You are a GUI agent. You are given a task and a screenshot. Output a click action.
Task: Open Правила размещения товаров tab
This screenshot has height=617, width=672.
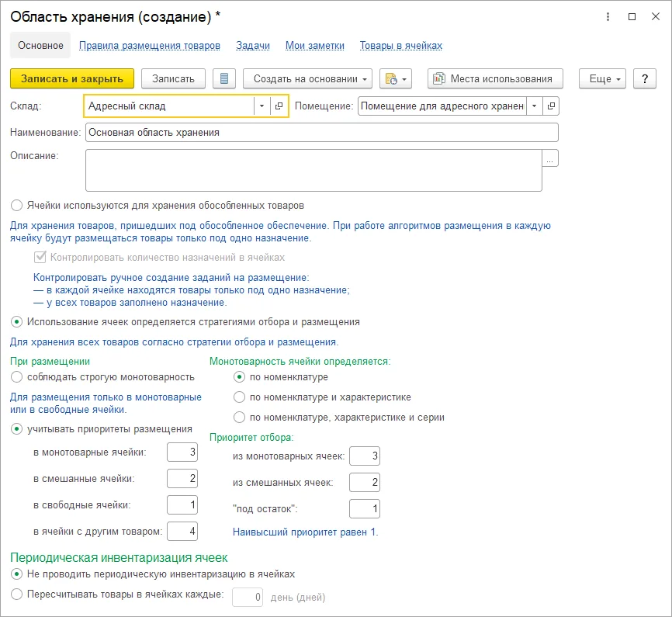(150, 46)
